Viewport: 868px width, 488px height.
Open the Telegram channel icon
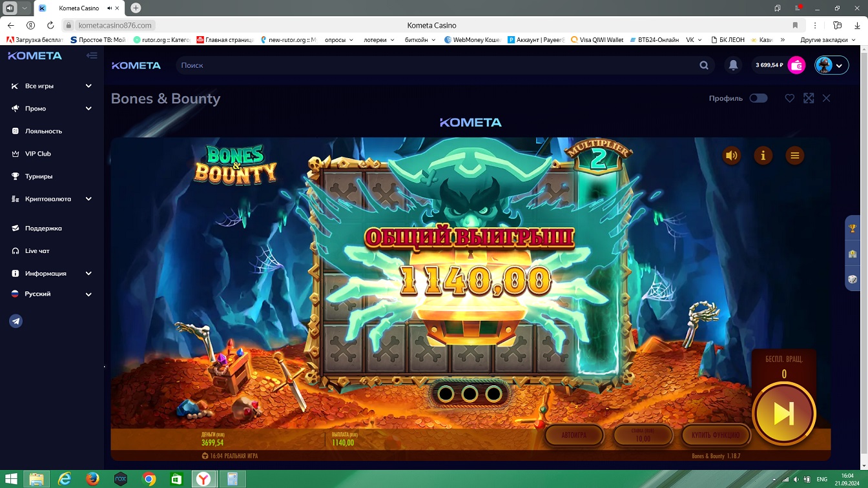(16, 321)
